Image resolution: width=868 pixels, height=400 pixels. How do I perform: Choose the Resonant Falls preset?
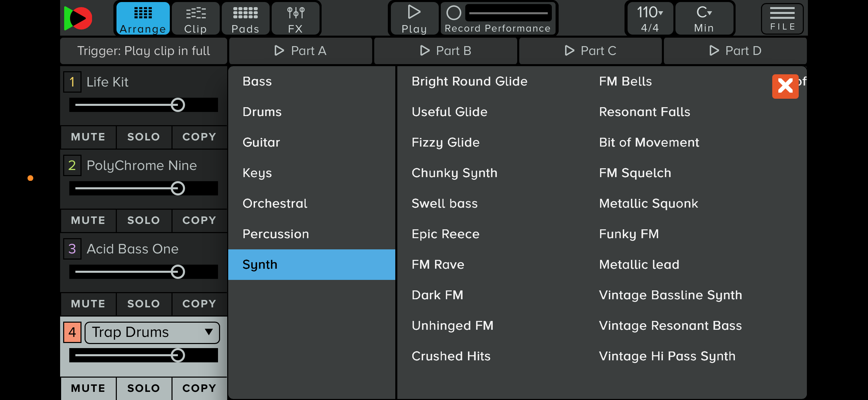click(645, 112)
